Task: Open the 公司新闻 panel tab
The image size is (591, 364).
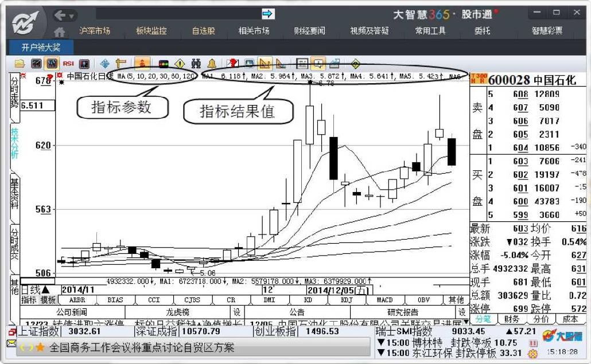Action: point(72,312)
